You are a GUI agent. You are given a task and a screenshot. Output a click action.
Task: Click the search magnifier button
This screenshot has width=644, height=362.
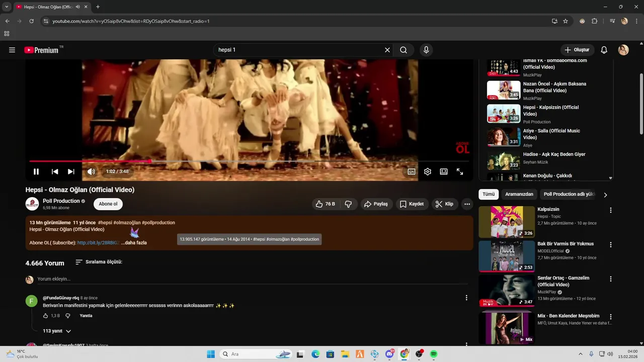404,50
